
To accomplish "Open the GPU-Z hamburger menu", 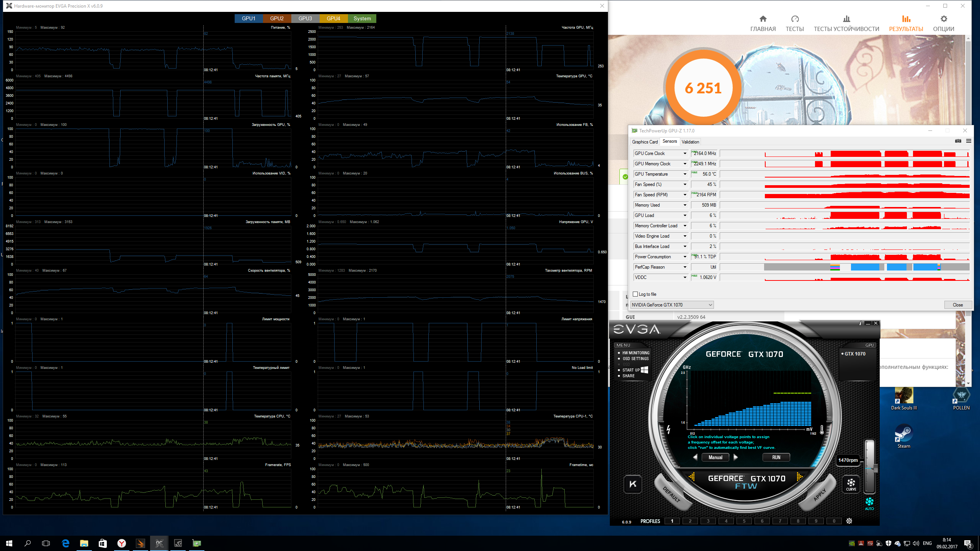I will pyautogui.click(x=969, y=141).
